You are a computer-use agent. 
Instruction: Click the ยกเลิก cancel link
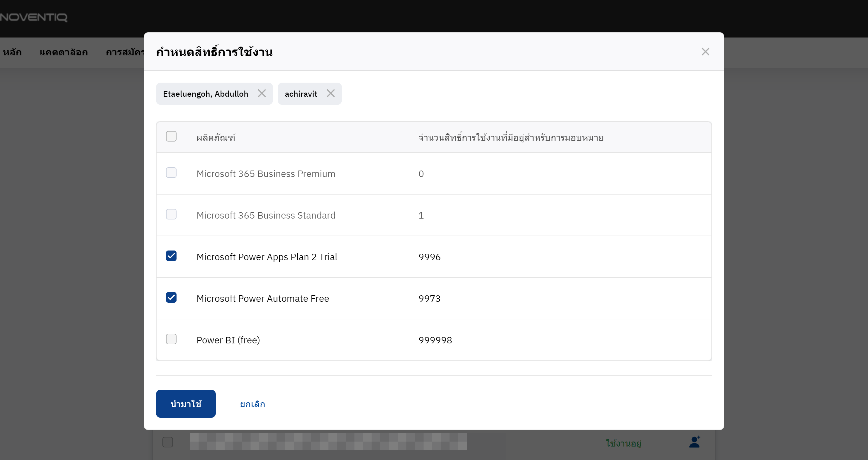[252, 404]
